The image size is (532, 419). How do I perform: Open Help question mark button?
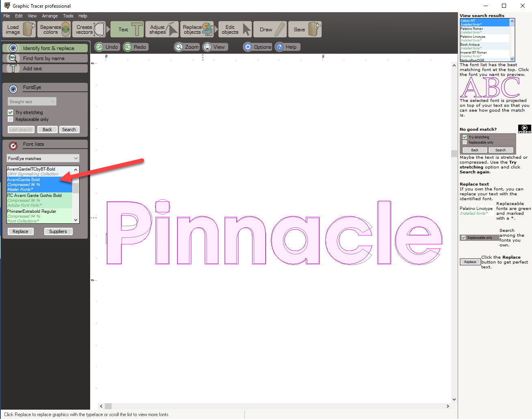[x=287, y=47]
